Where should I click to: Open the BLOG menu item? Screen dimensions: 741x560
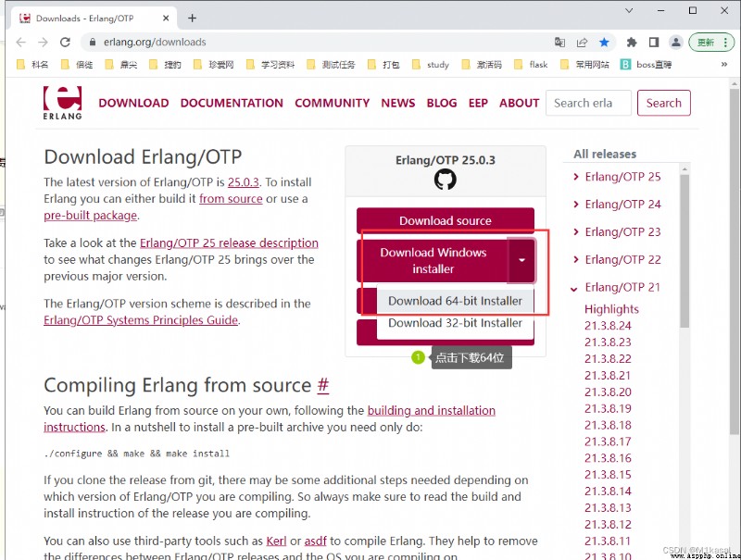[x=442, y=103]
